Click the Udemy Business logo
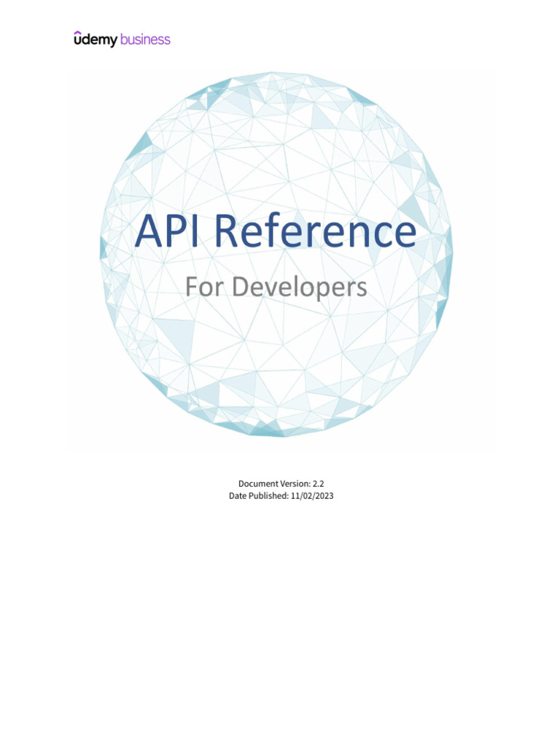560x747 pixels. [122, 39]
